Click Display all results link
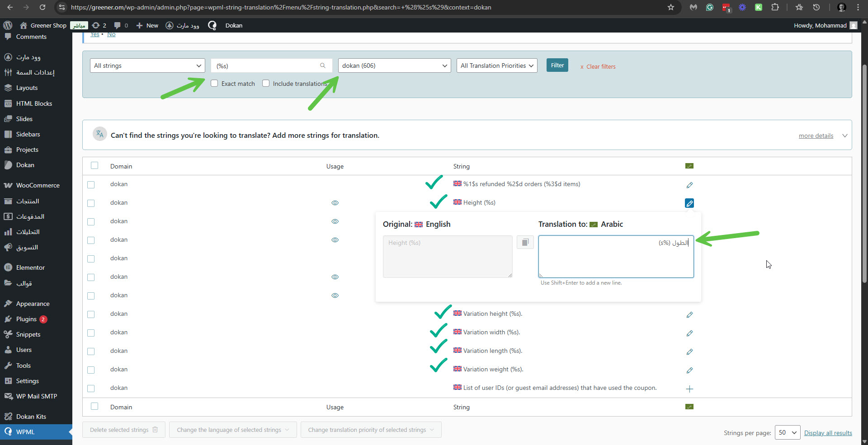The height and width of the screenshot is (445, 868). tap(828, 433)
